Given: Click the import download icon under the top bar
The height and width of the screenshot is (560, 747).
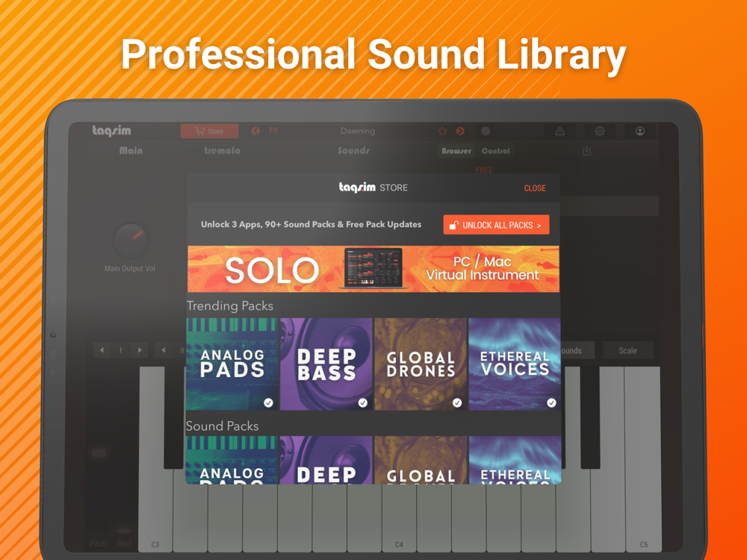Looking at the screenshot, I should click(x=587, y=151).
